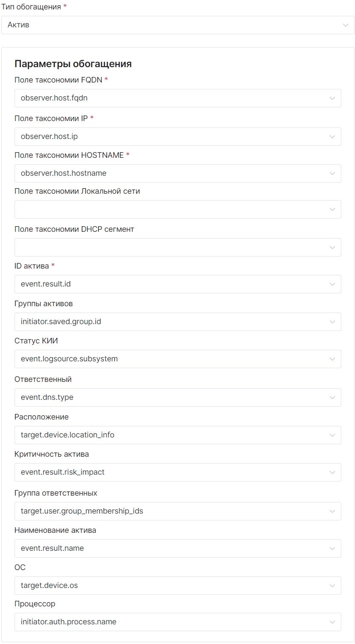Click the chevron in ОС field
The image size is (355, 644).
click(332, 586)
